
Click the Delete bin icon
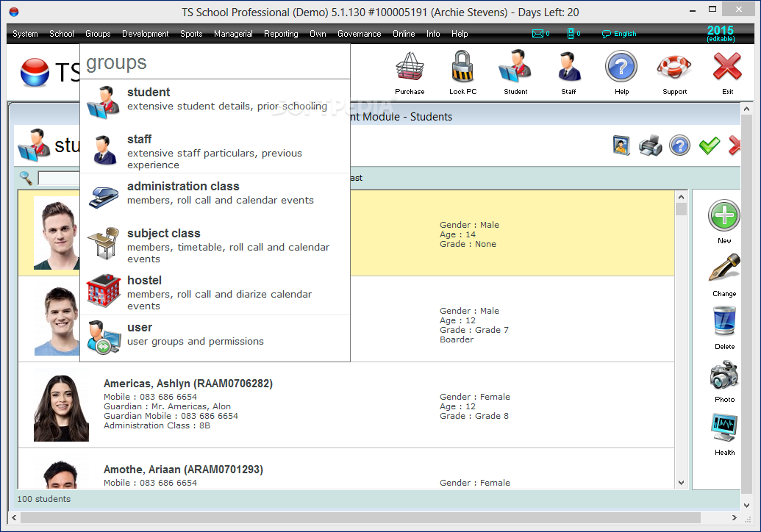[x=724, y=320]
